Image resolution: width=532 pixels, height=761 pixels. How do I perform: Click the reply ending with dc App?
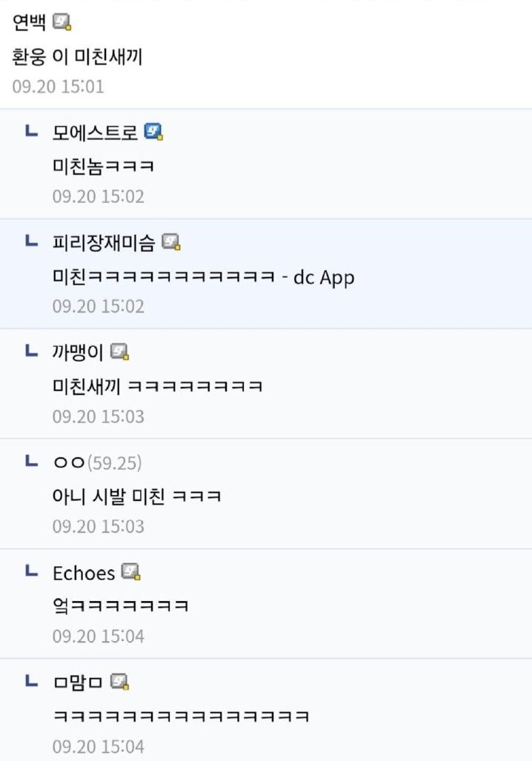(203, 277)
